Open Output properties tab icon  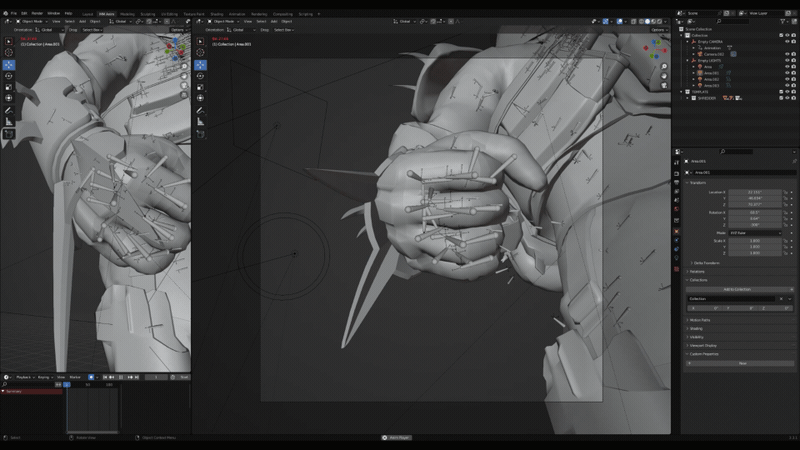pos(677,183)
